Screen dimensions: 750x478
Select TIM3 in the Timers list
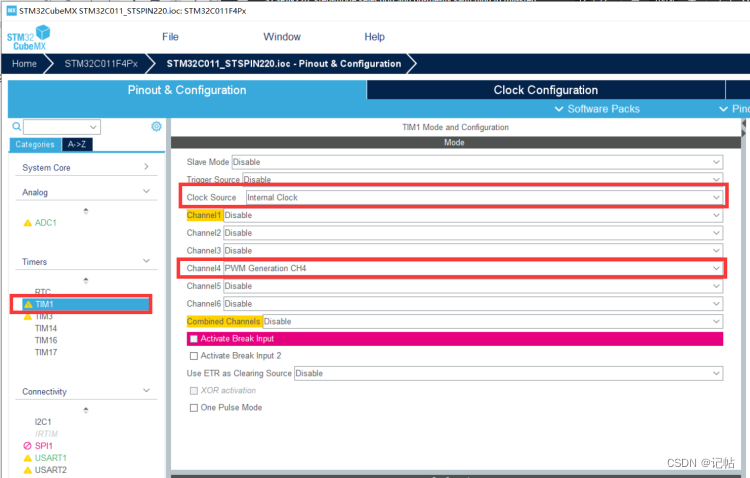(44, 317)
